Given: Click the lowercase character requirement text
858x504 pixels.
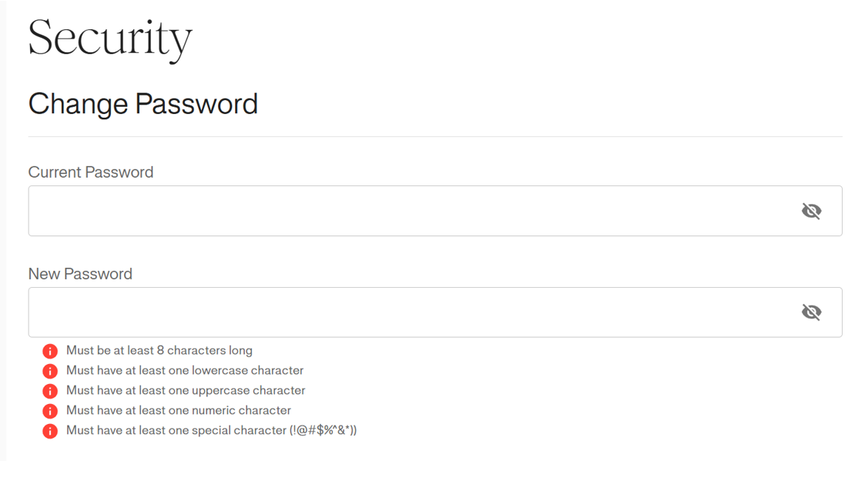Looking at the screenshot, I should point(185,370).
